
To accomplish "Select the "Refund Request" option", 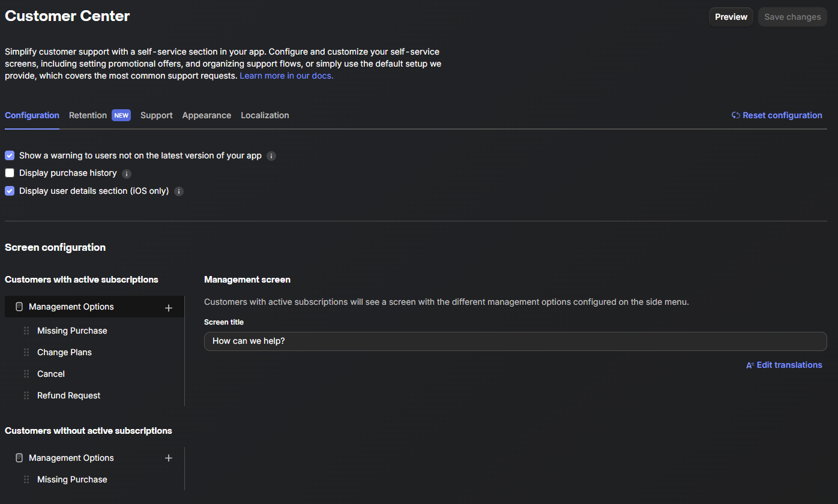I will (68, 395).
